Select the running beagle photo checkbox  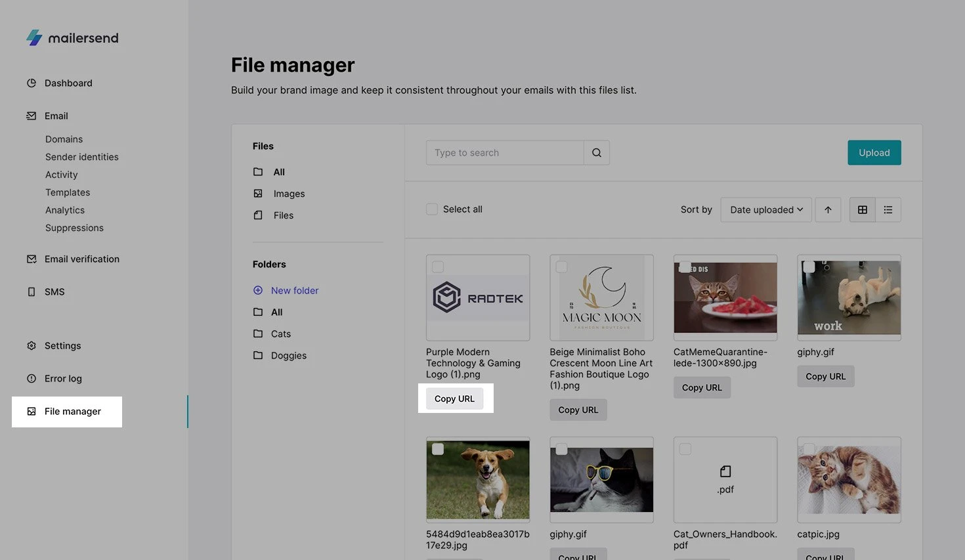438,449
